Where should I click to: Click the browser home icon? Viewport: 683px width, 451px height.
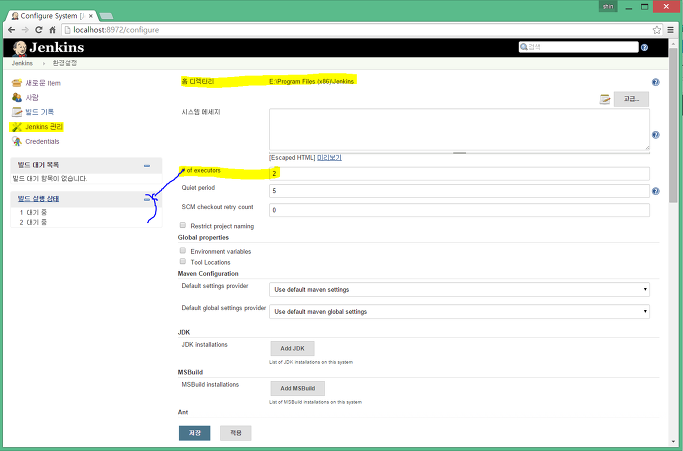[52, 30]
